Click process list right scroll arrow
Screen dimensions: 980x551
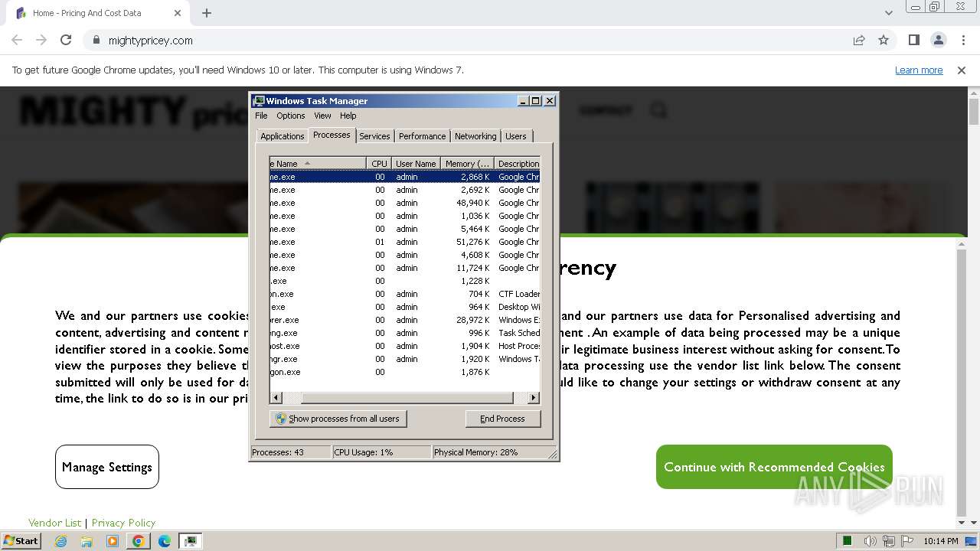534,398
